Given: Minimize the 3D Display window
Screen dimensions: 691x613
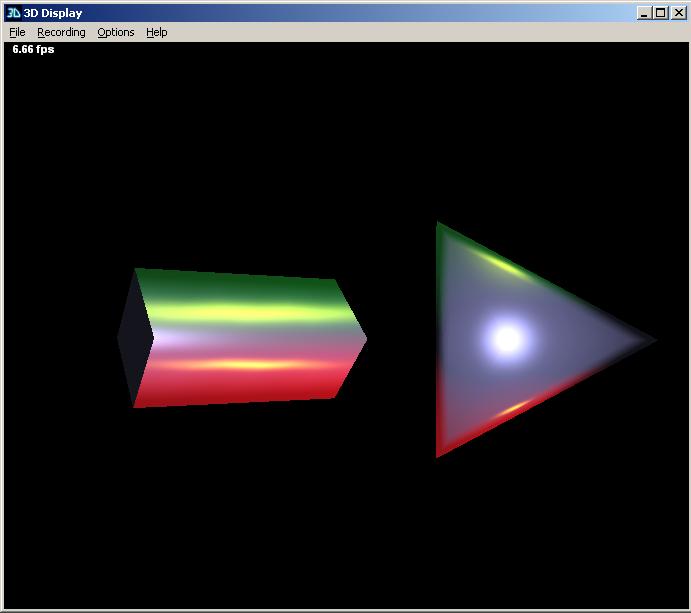Looking at the screenshot, I should (644, 13).
